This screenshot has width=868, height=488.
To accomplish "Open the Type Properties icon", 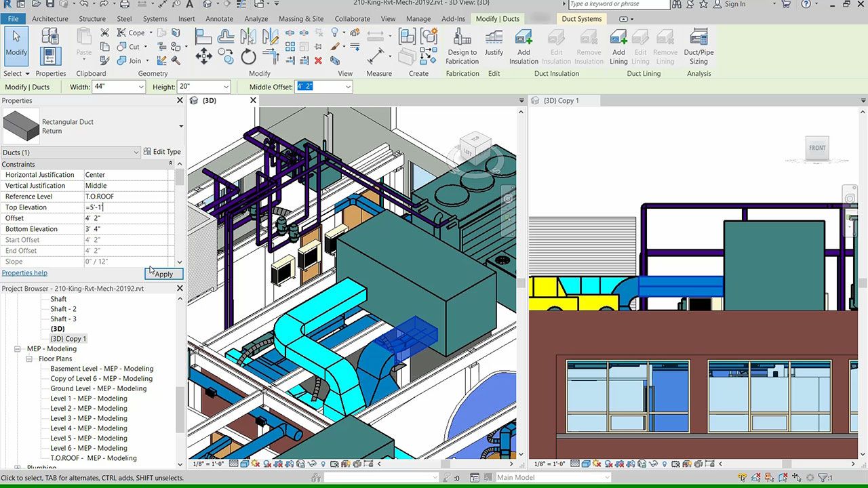I will (x=51, y=36).
